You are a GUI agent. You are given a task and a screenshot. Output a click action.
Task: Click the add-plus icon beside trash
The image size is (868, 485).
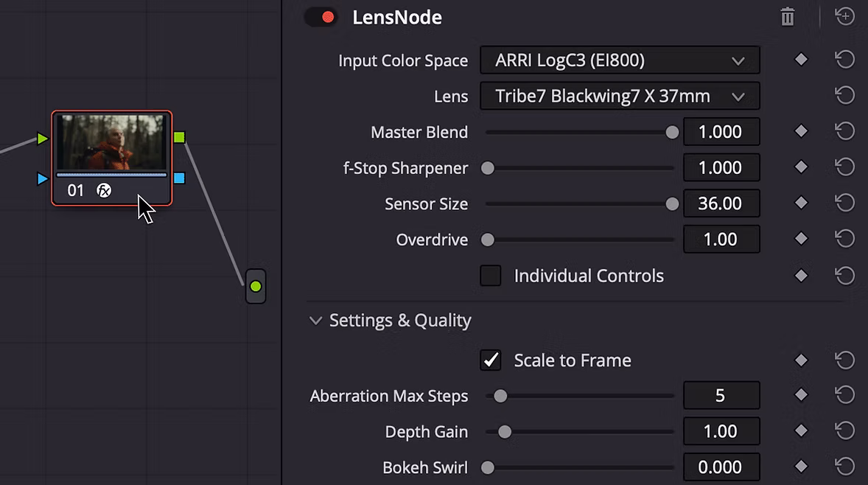844,16
